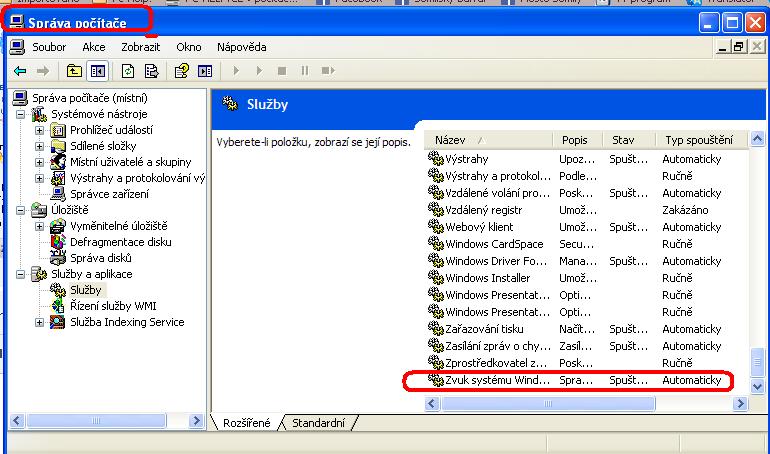Click the Zařazování tisku service gear icon
The image size is (770, 454).
436,329
